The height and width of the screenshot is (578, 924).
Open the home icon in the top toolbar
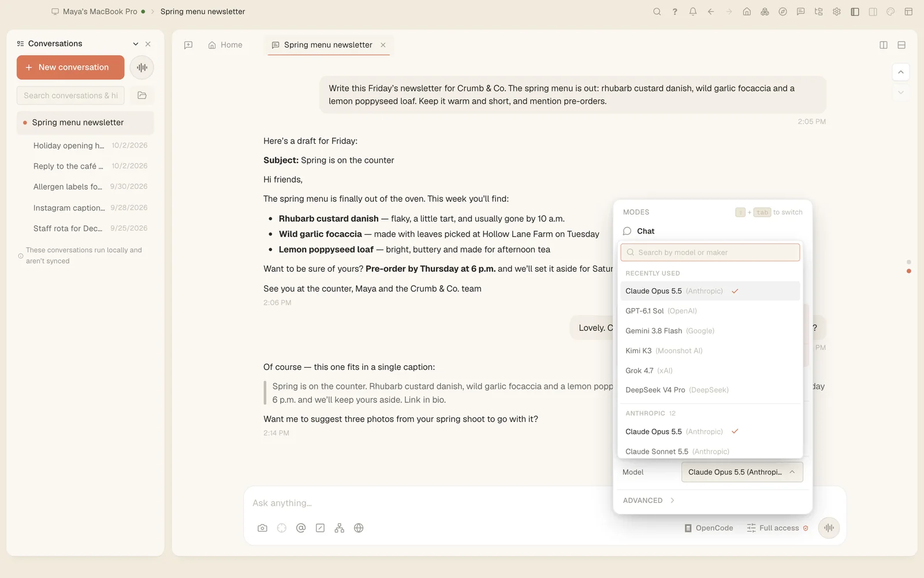pos(747,12)
